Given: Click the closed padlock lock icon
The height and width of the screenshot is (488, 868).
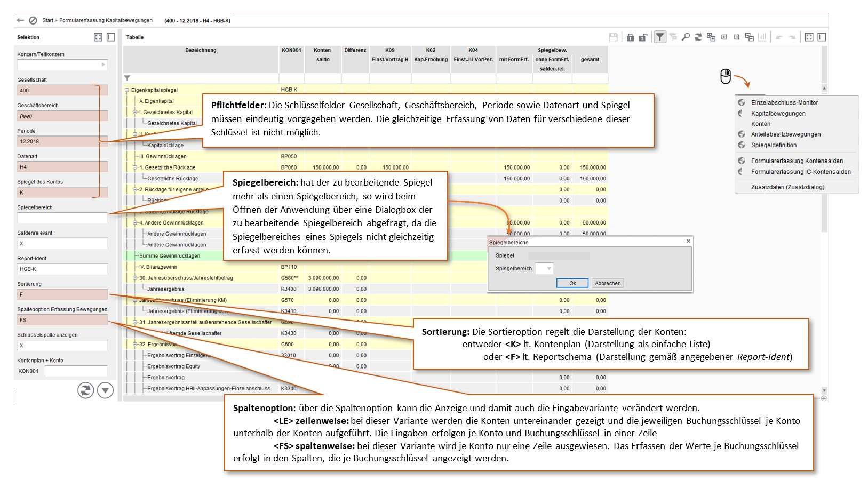Looking at the screenshot, I should pyautogui.click(x=630, y=37).
